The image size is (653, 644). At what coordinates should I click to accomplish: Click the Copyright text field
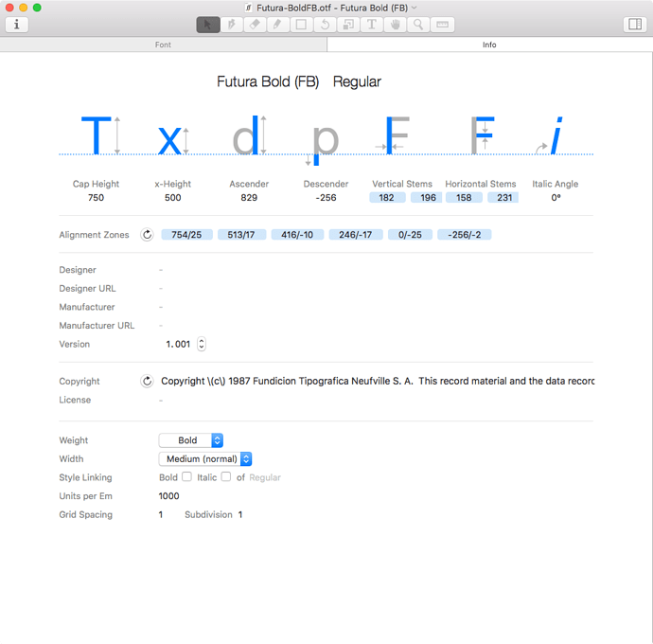pos(377,381)
